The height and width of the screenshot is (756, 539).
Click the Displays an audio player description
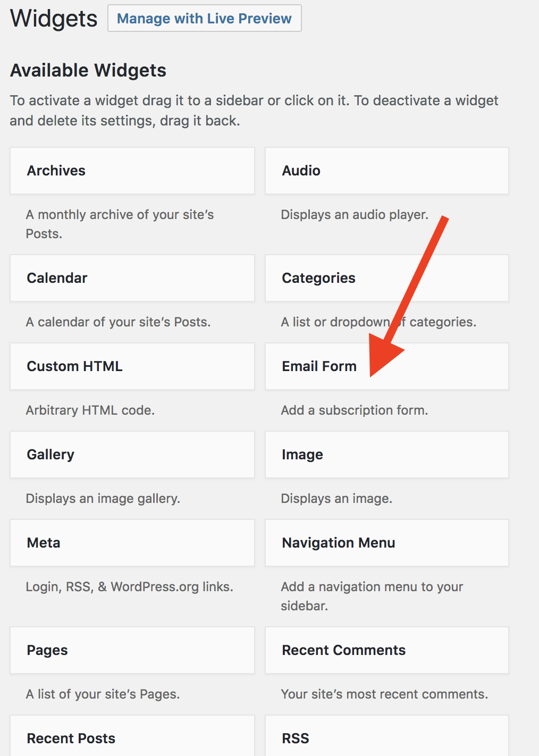point(355,214)
